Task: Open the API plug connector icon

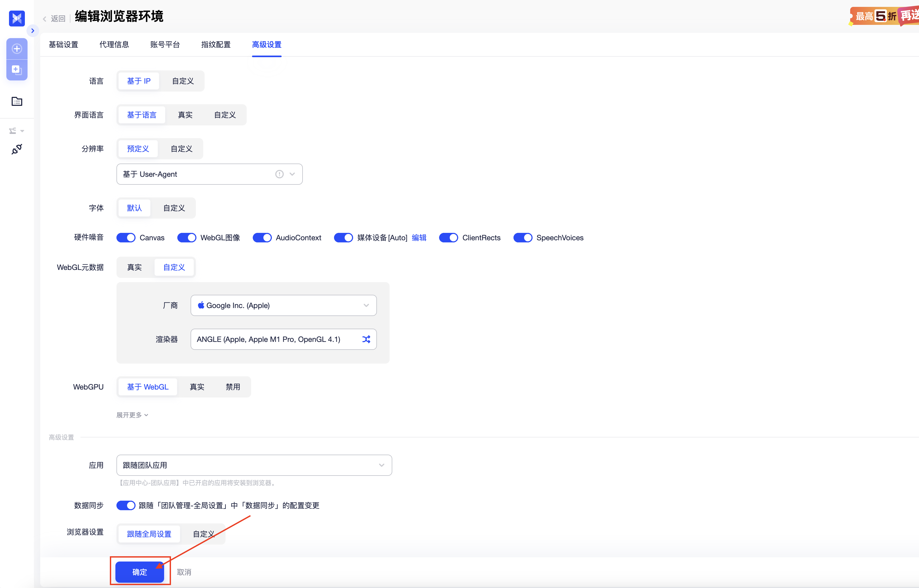Action: click(17, 149)
